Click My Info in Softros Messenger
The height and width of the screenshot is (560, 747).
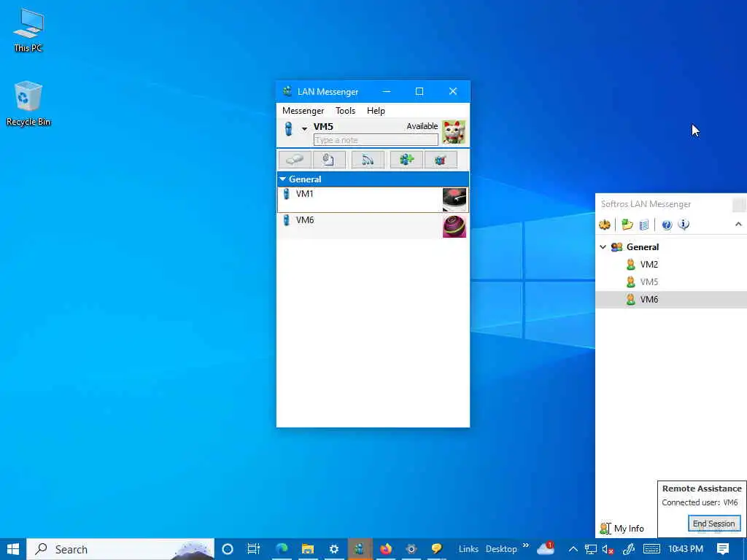tap(628, 529)
